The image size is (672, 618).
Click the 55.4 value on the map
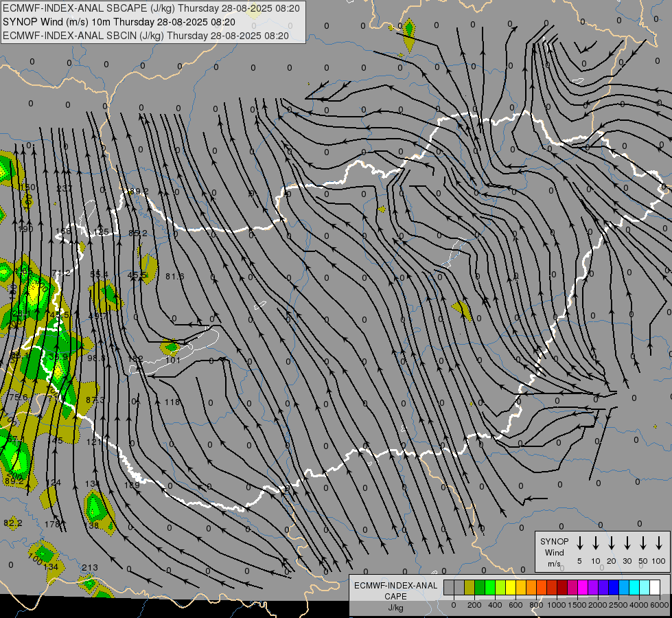tap(99, 274)
